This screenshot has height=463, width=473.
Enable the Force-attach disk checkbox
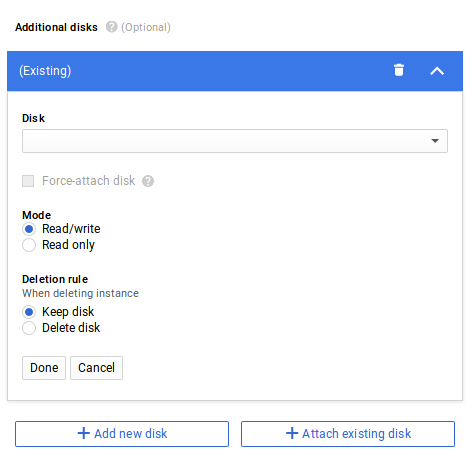point(28,181)
